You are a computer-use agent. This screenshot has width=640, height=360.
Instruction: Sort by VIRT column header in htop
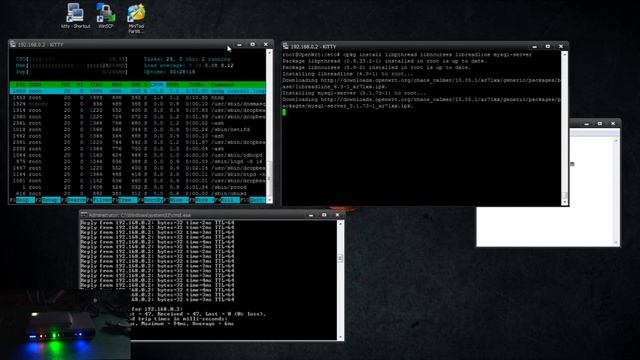96,84
